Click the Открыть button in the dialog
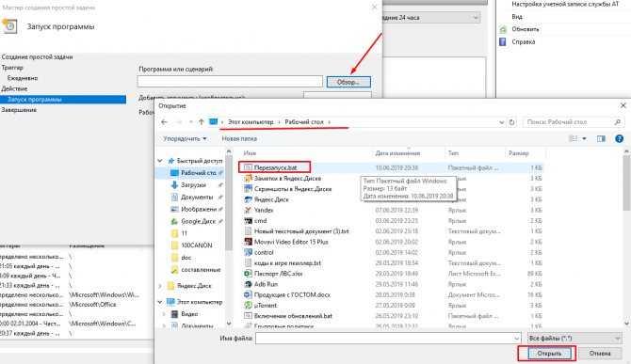 click(x=548, y=354)
